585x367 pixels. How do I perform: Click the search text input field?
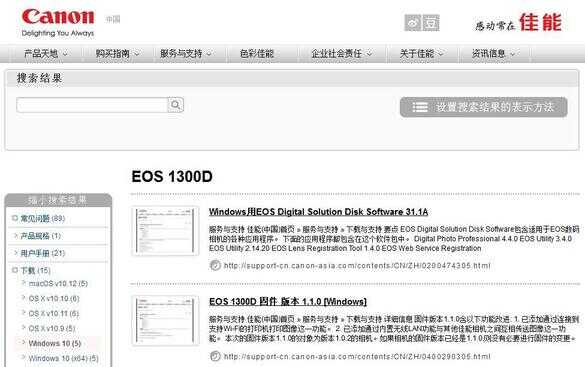[92, 105]
